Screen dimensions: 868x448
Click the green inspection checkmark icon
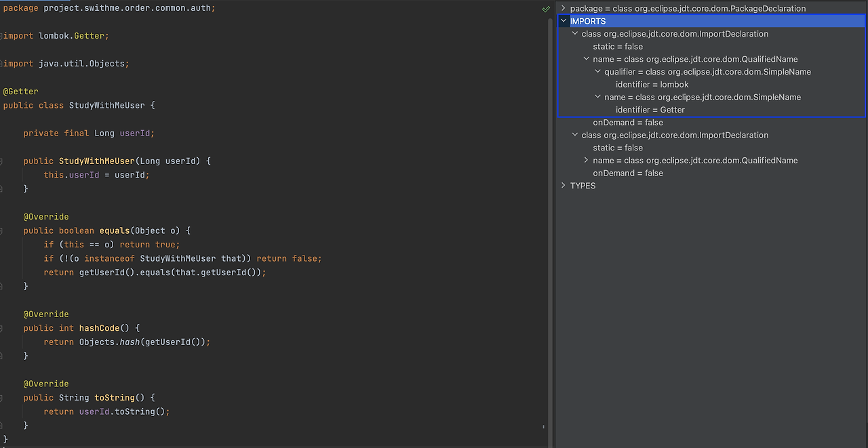tap(546, 9)
